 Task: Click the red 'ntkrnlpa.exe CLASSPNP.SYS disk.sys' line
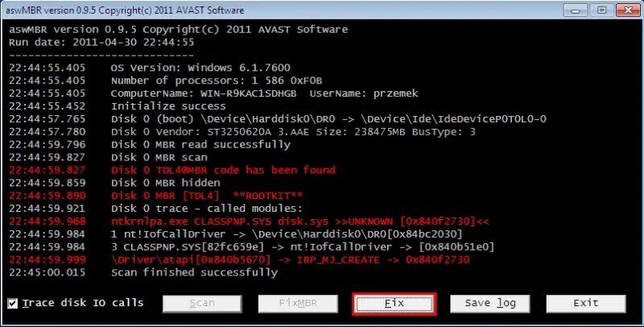coord(249,221)
